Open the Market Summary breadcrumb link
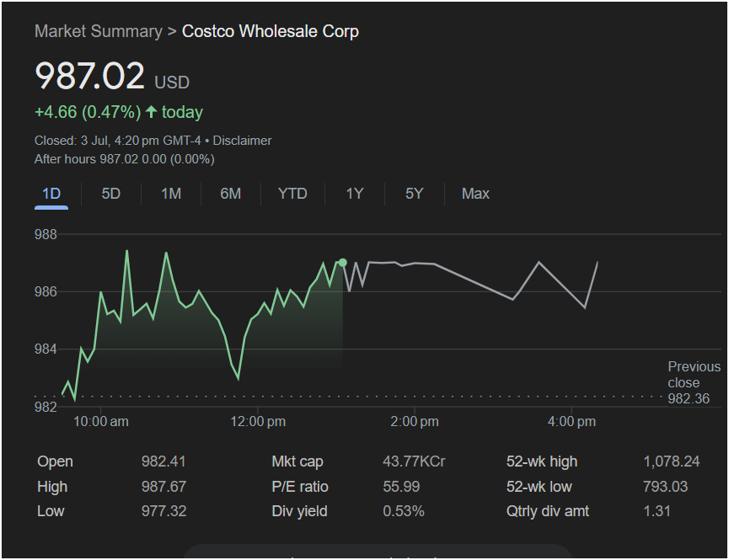729x560 pixels. tap(99, 32)
